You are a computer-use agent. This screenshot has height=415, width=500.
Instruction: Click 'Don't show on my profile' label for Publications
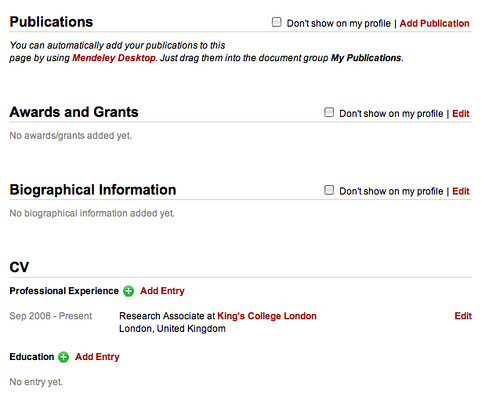[x=339, y=23]
